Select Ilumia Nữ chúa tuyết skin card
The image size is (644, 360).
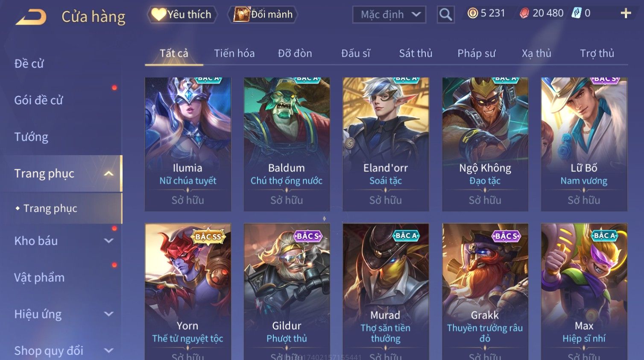coord(188,144)
